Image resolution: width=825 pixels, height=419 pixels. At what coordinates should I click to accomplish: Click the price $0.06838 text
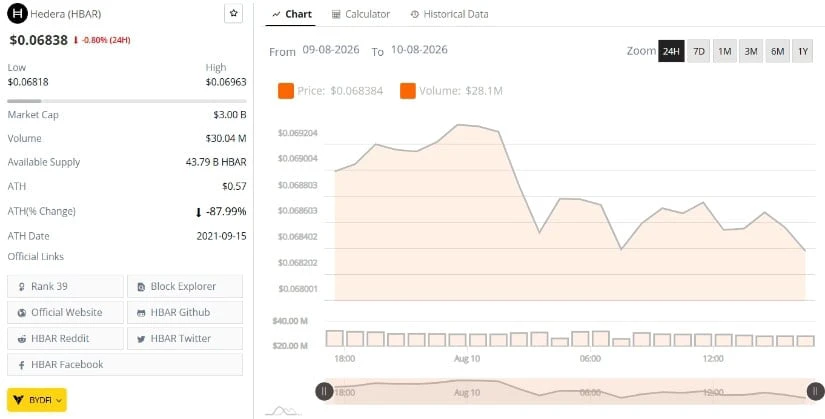point(38,40)
